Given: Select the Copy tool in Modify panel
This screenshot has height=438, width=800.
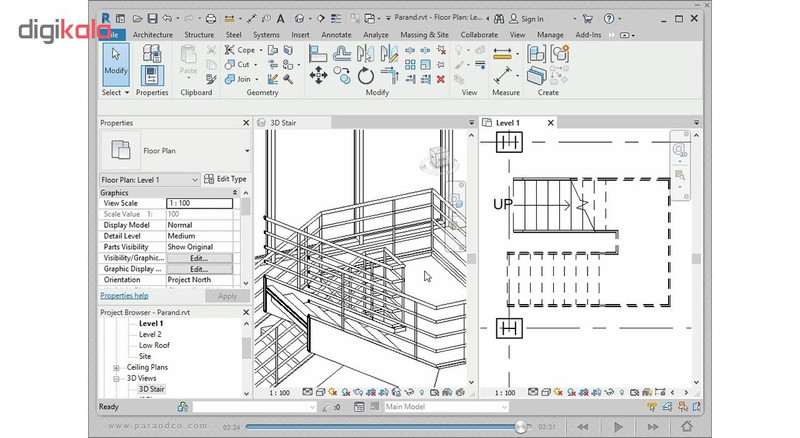Looking at the screenshot, I should 342,75.
